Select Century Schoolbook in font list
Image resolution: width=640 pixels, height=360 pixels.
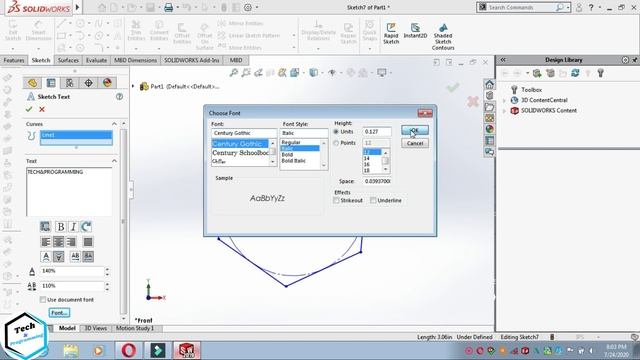pos(240,153)
